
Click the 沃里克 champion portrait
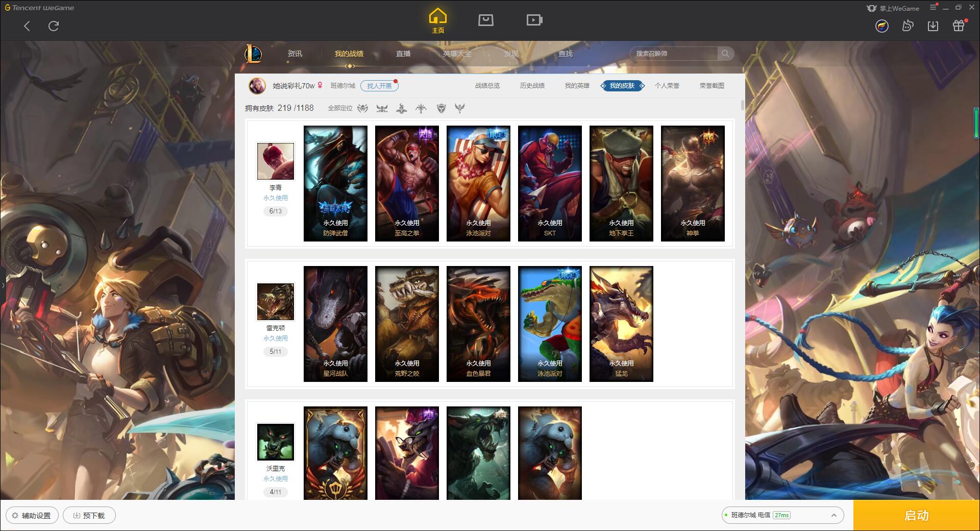tap(276, 442)
